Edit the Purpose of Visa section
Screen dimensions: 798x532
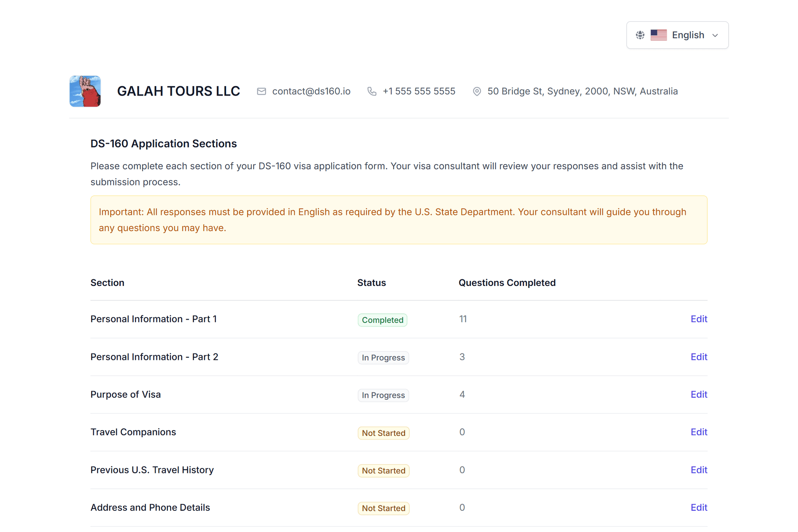(x=699, y=394)
